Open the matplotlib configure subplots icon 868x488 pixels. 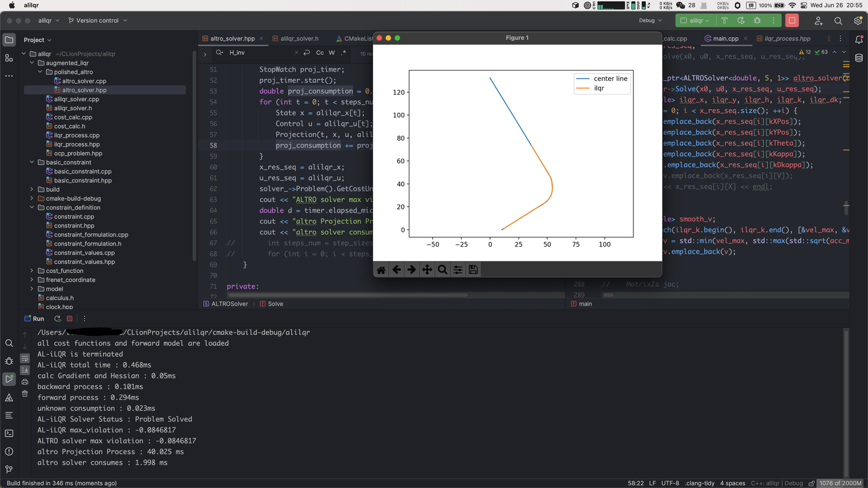click(458, 270)
